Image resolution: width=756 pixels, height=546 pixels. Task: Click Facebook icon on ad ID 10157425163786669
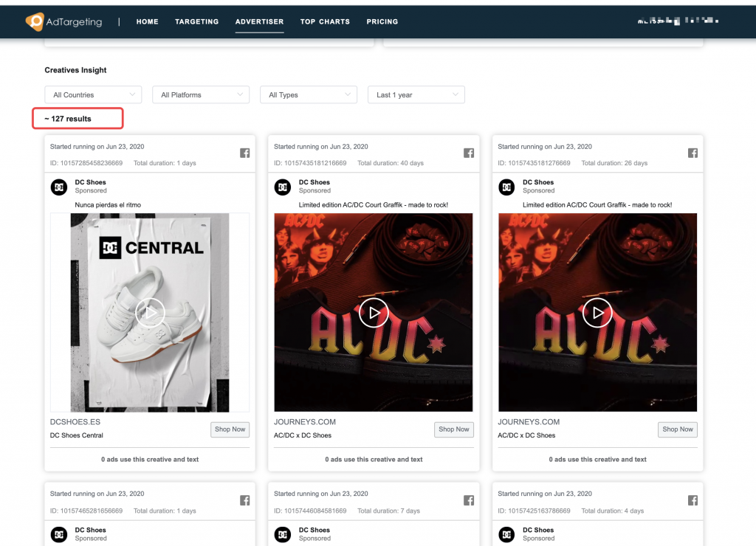click(693, 501)
